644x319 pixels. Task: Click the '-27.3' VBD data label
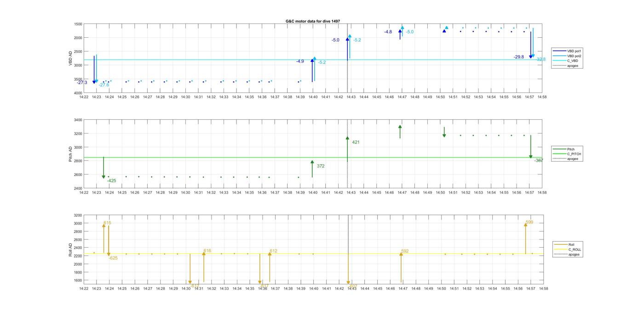(83, 82)
